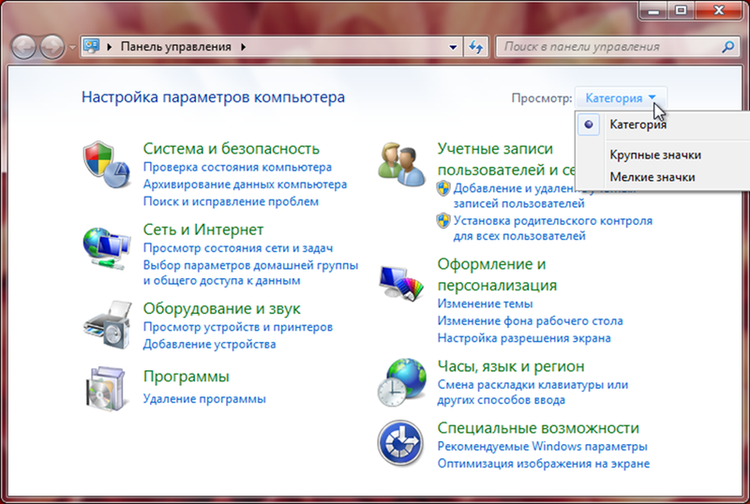Close the Control Panel window
Screen dimensions: 750x504
point(719,10)
